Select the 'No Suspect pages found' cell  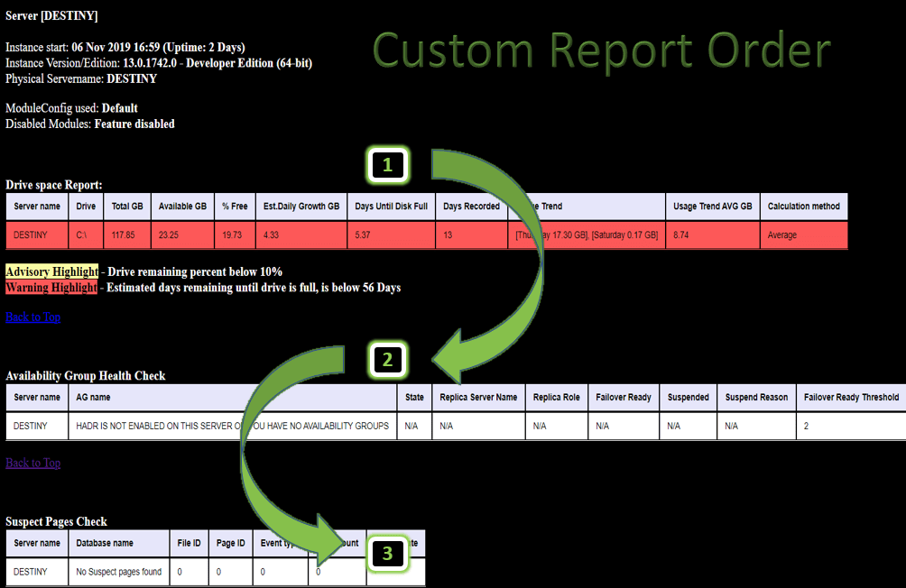click(x=118, y=572)
